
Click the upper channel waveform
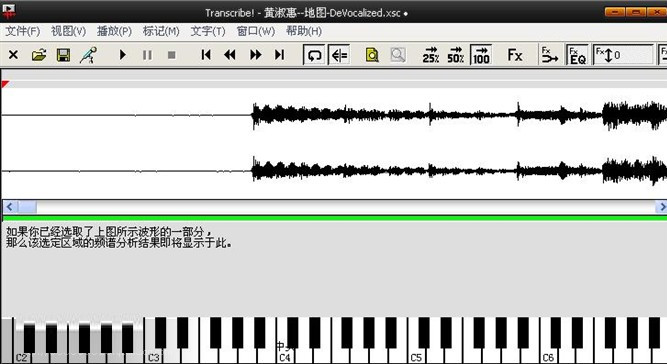tap(334, 115)
